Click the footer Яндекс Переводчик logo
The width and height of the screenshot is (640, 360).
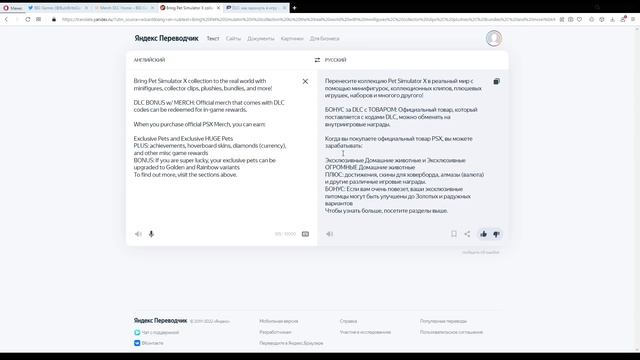pos(160,321)
